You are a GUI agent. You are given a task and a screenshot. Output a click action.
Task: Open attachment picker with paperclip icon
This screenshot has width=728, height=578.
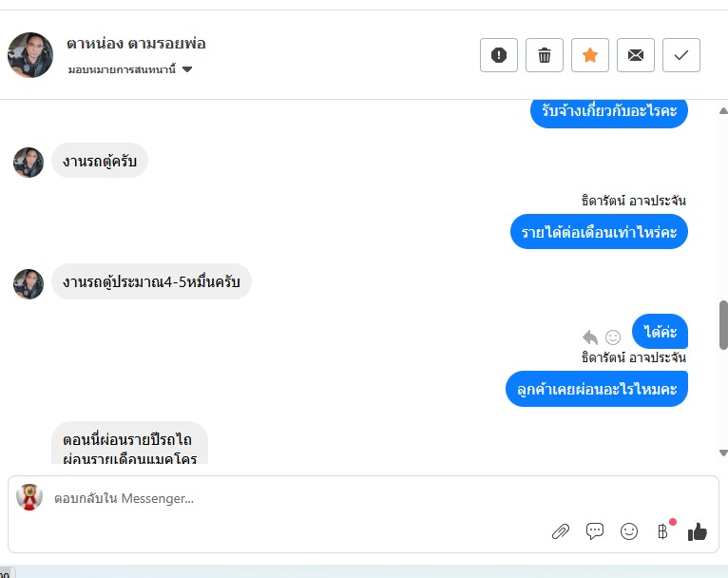pos(561,531)
